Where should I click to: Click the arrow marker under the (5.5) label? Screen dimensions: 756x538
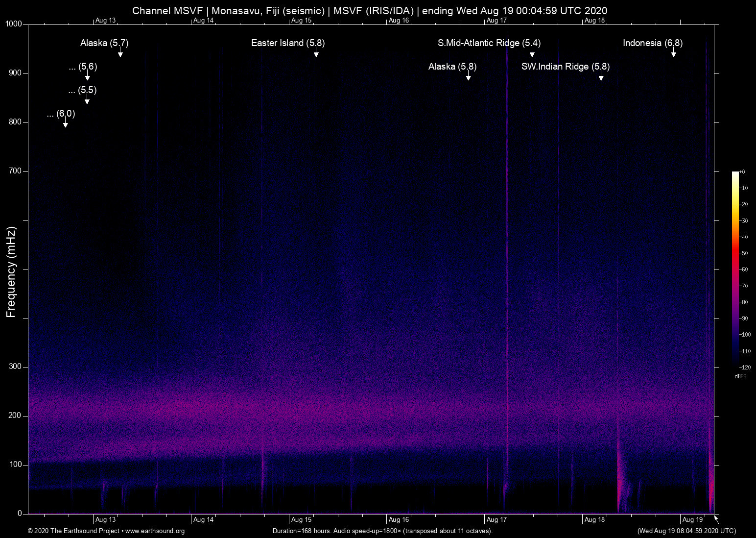[x=87, y=100]
